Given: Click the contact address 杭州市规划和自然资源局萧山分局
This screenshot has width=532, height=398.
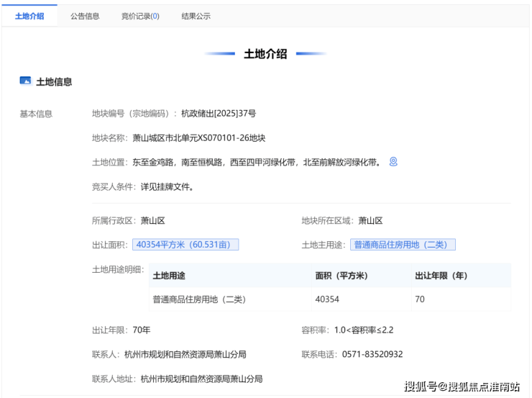Looking at the screenshot, I should tap(201, 379).
